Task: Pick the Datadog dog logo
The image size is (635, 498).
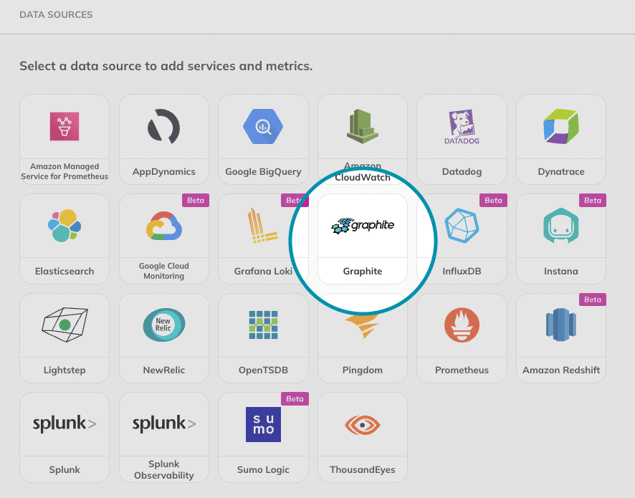Action: 462,127
